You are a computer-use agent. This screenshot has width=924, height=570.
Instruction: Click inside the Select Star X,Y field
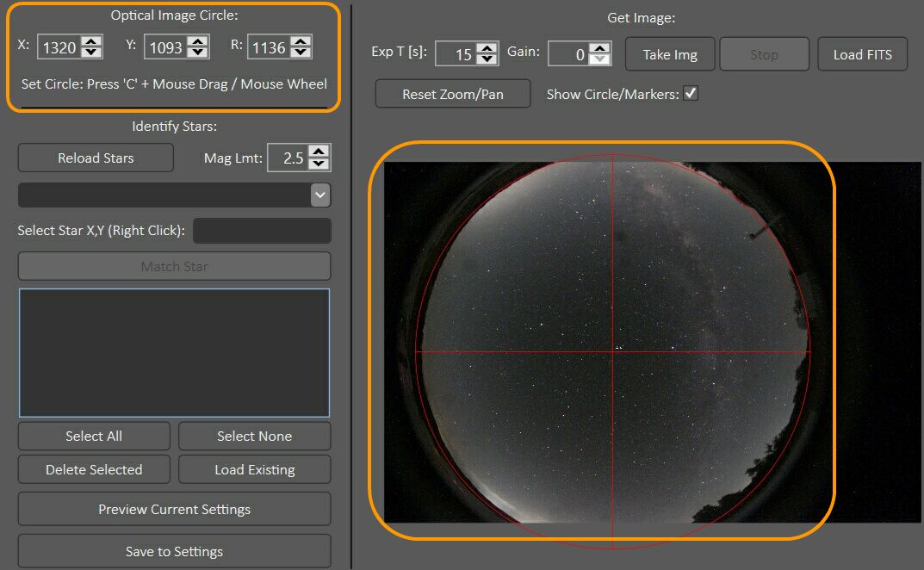[x=262, y=230]
